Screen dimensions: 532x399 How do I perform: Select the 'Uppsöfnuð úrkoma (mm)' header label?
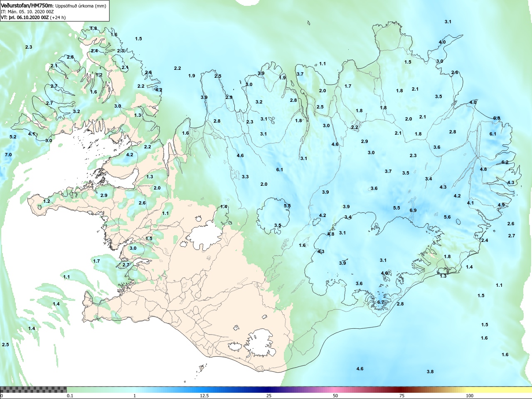pos(81,6)
